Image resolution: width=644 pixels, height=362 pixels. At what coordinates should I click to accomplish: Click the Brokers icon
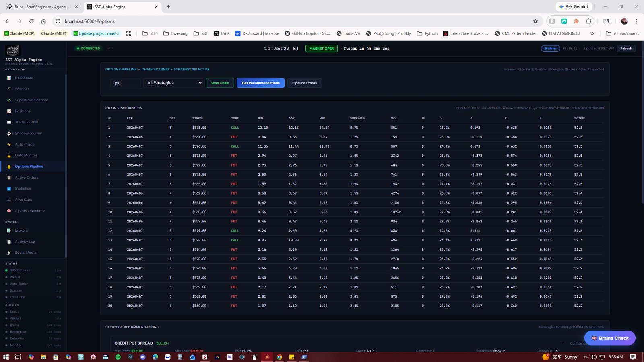pos(9,230)
